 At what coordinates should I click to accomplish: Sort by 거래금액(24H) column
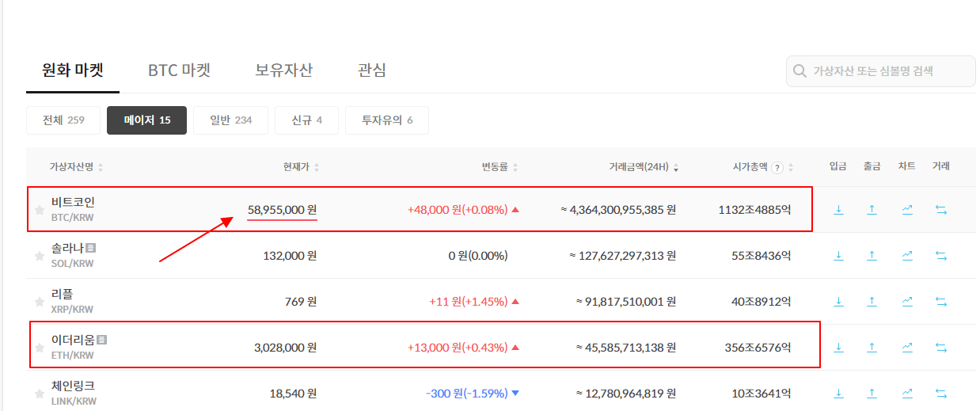tap(644, 167)
